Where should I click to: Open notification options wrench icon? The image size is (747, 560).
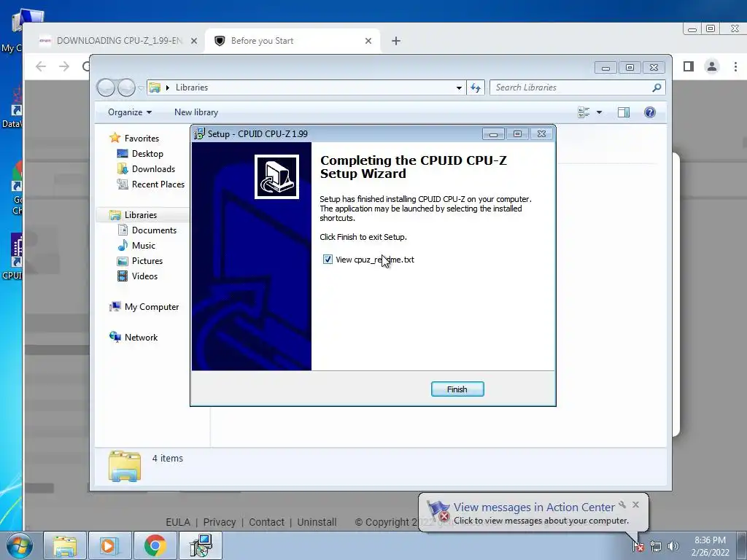coord(622,505)
